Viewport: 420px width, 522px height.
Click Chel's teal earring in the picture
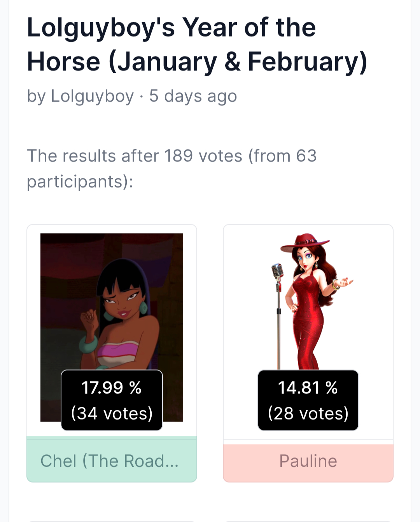point(143,308)
